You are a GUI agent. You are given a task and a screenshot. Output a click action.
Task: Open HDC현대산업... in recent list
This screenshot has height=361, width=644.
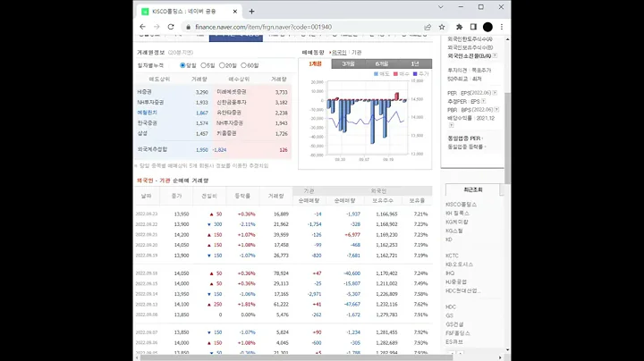pos(463,290)
